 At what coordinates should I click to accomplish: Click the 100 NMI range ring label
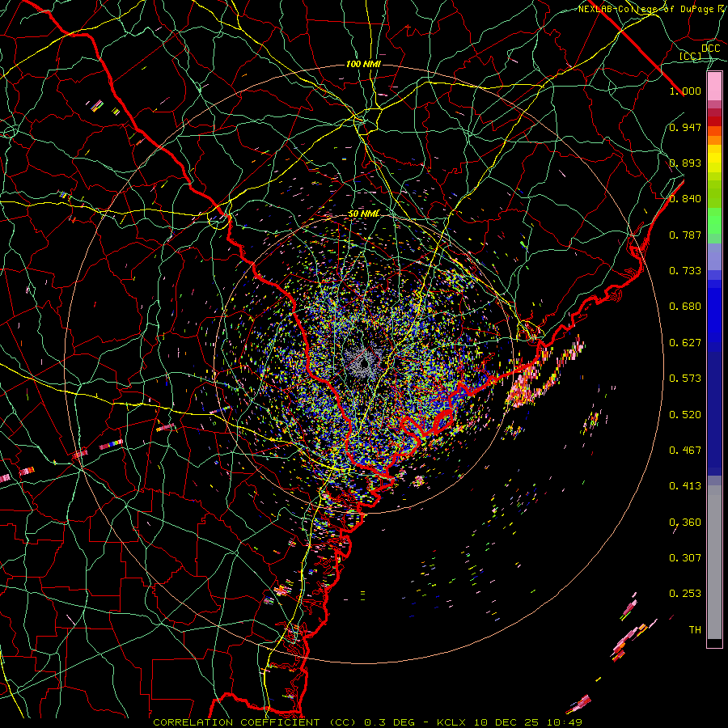[363, 64]
